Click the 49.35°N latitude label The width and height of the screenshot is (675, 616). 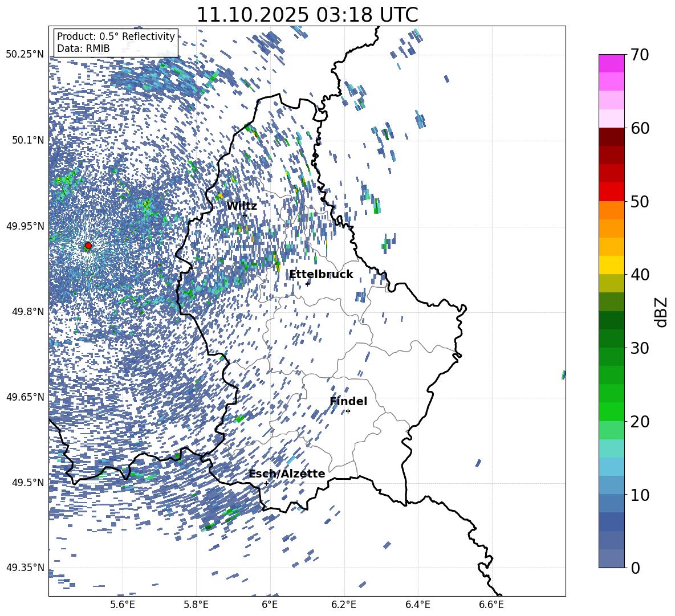click(25, 568)
